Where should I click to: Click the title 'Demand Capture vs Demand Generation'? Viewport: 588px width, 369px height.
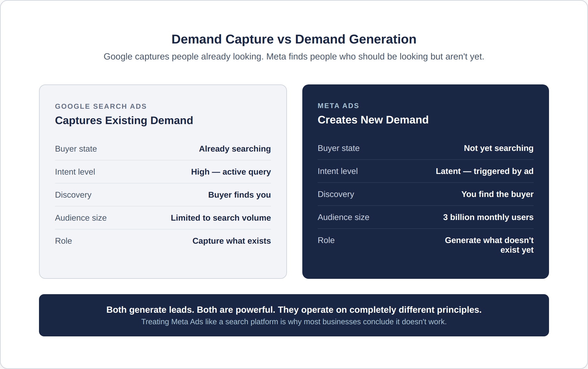point(294,39)
